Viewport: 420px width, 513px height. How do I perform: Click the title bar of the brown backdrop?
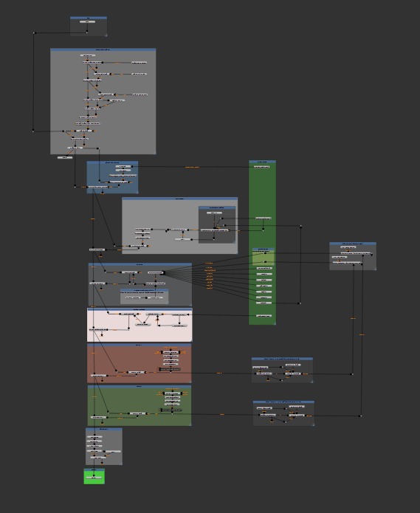pos(139,345)
